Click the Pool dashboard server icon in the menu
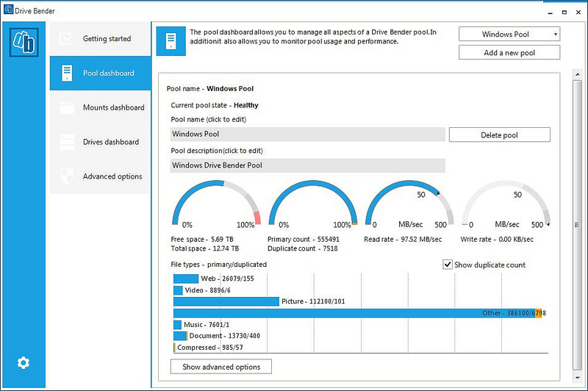 pyautogui.click(x=67, y=73)
